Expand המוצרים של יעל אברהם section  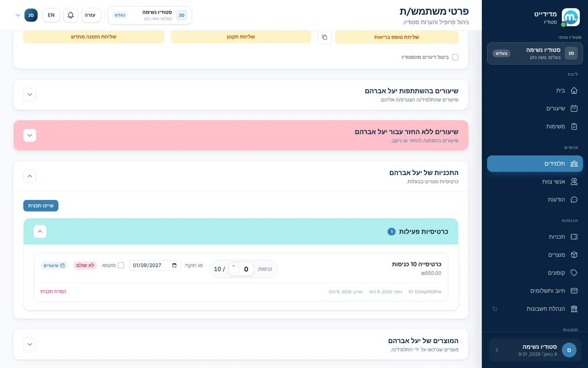point(30,344)
